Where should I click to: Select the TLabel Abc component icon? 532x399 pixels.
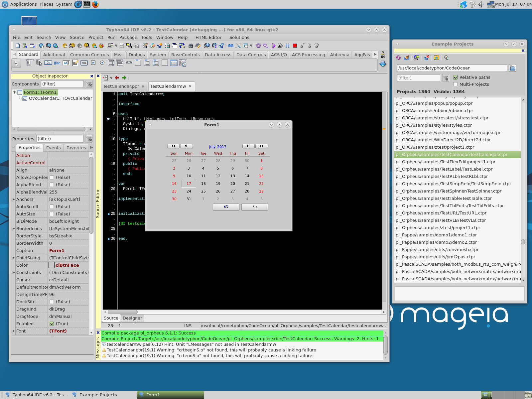57,63
